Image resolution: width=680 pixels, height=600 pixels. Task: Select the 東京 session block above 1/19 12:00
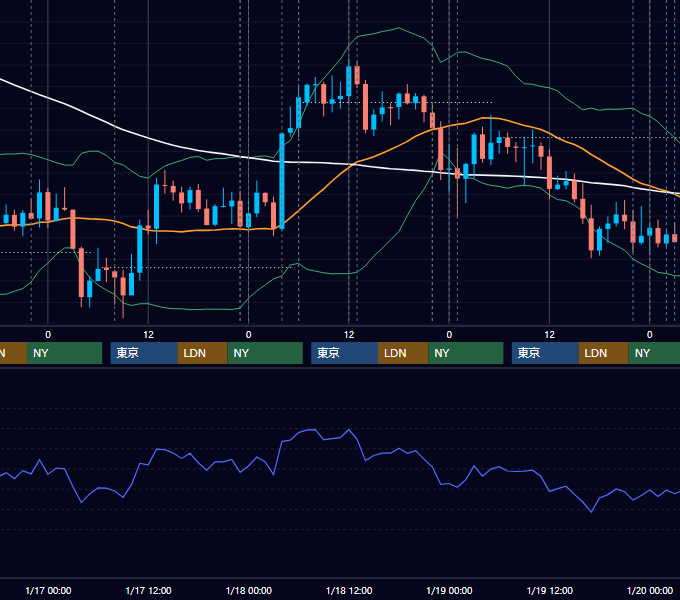(545, 353)
